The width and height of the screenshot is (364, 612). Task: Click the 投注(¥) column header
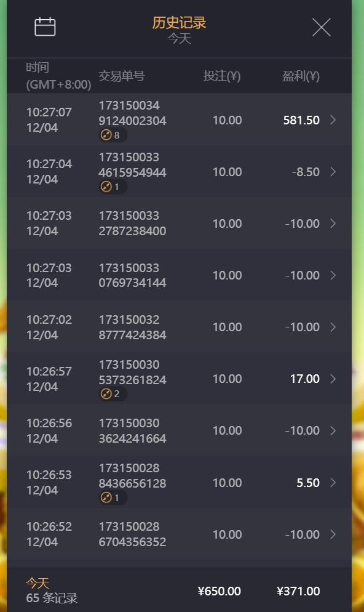pos(222,76)
